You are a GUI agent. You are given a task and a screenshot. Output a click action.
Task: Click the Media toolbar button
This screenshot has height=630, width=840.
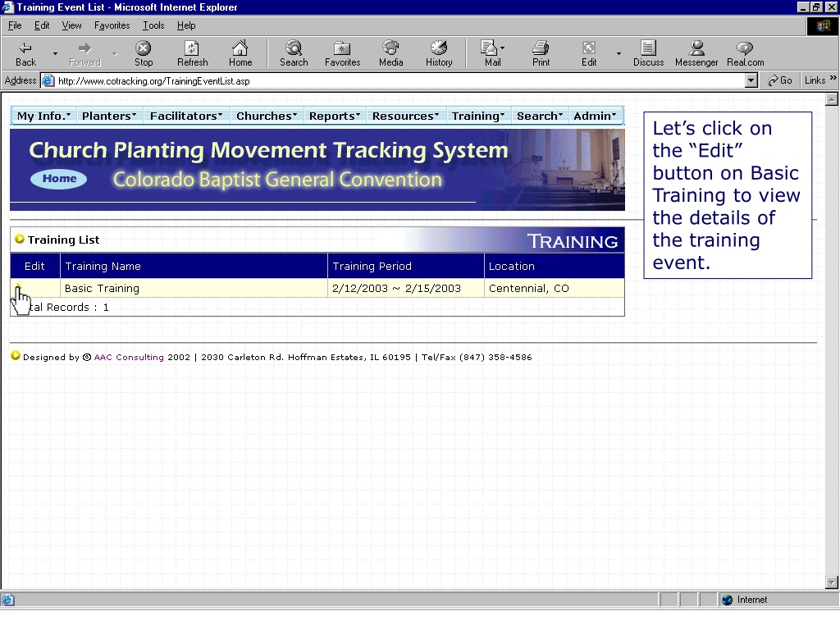click(390, 53)
